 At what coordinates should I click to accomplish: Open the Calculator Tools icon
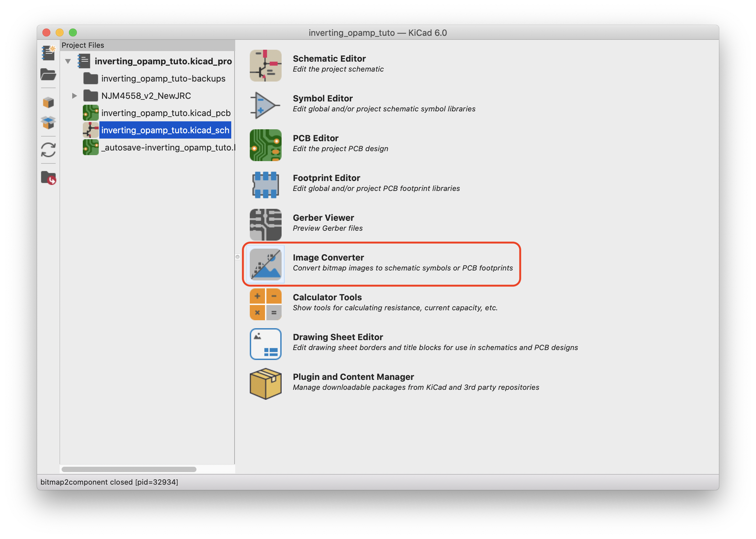265,304
